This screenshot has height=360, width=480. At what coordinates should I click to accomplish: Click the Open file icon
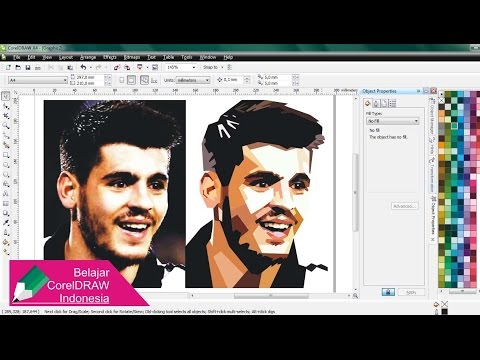pyautogui.click(x=18, y=68)
